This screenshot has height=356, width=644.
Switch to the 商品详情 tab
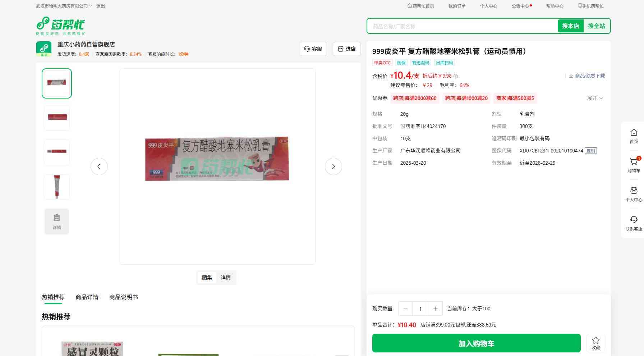click(87, 297)
